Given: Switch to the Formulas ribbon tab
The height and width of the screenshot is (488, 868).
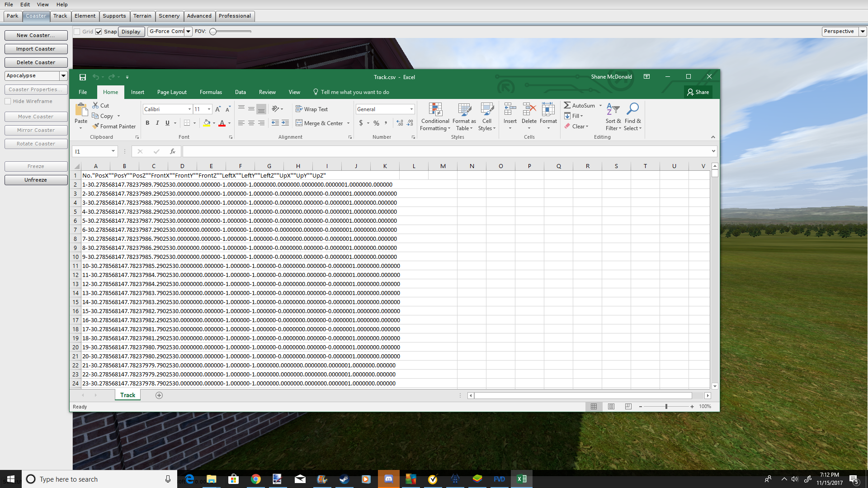Looking at the screenshot, I should click(x=211, y=92).
